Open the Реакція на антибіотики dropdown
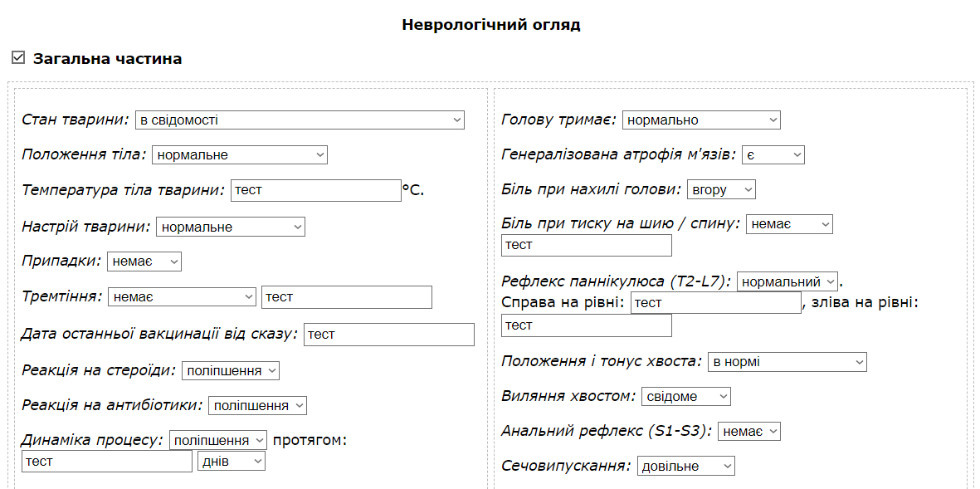The image size is (980, 489). tap(257, 405)
